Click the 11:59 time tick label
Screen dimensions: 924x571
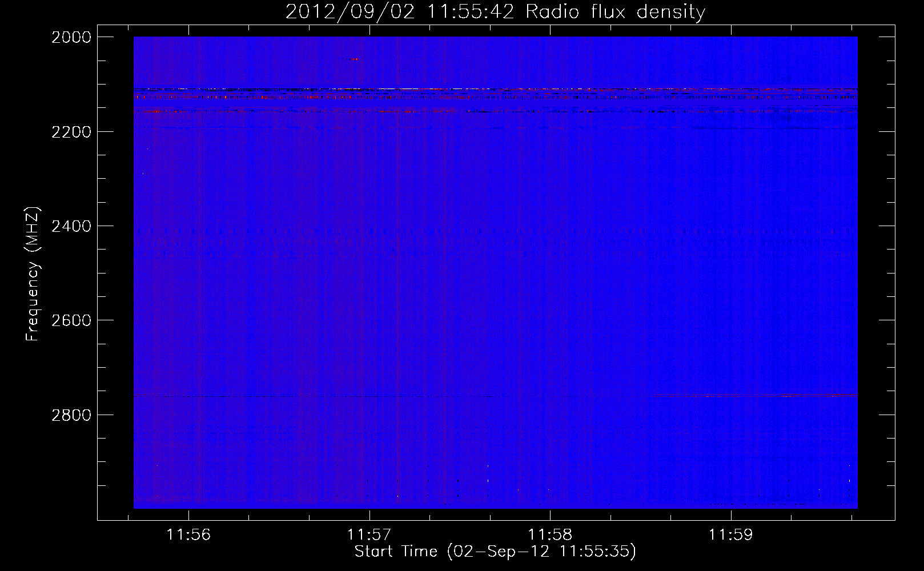[x=731, y=535]
